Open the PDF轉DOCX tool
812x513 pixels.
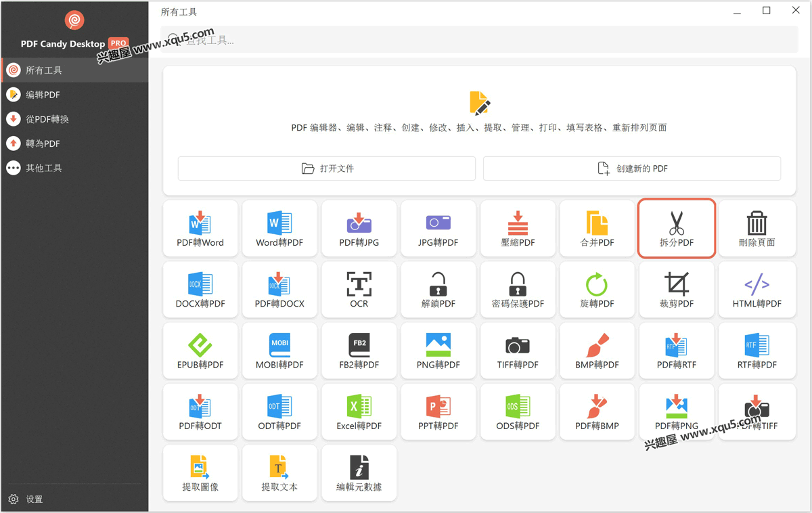click(x=279, y=290)
